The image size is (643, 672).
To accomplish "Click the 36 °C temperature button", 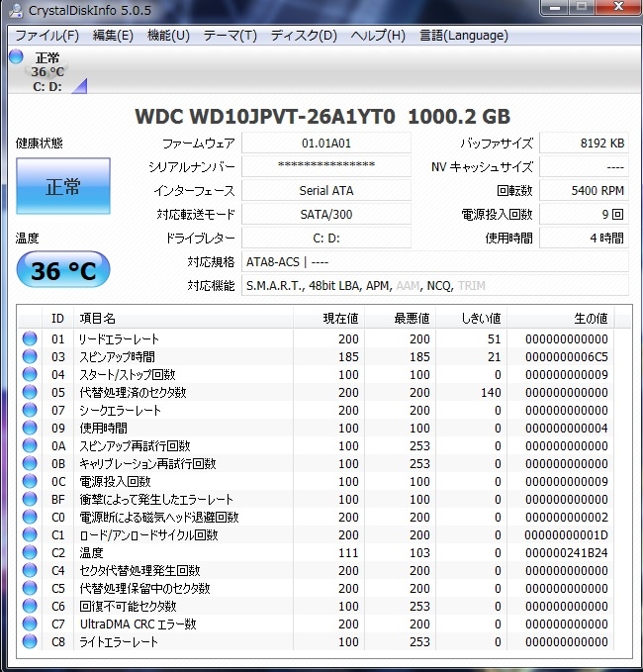I will coord(63,269).
